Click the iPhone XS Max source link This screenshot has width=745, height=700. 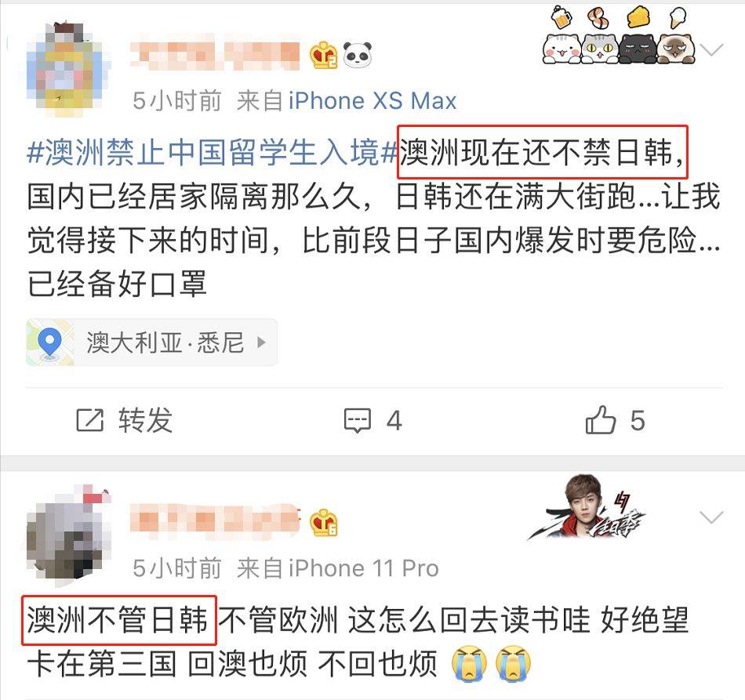[x=372, y=100]
